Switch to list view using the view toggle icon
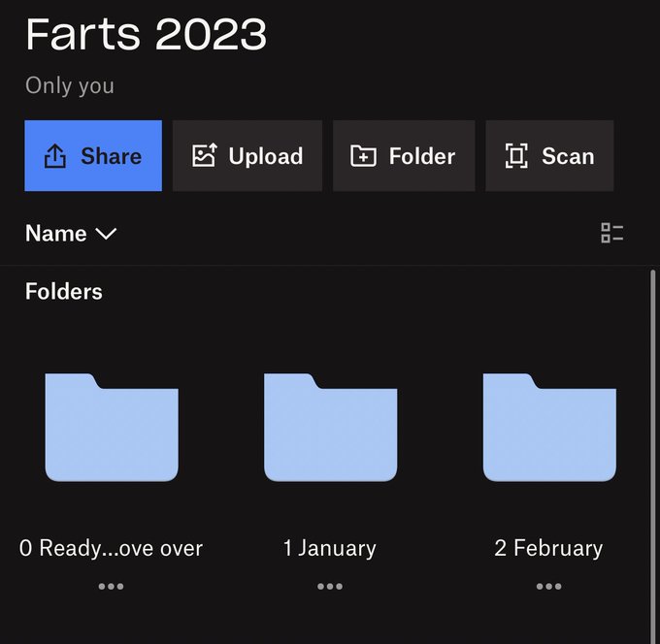The width and height of the screenshot is (660, 644). click(x=612, y=233)
